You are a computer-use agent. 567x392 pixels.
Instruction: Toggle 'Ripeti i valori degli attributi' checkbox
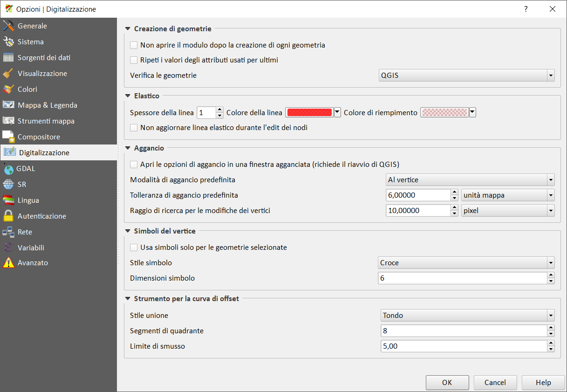[x=134, y=60]
